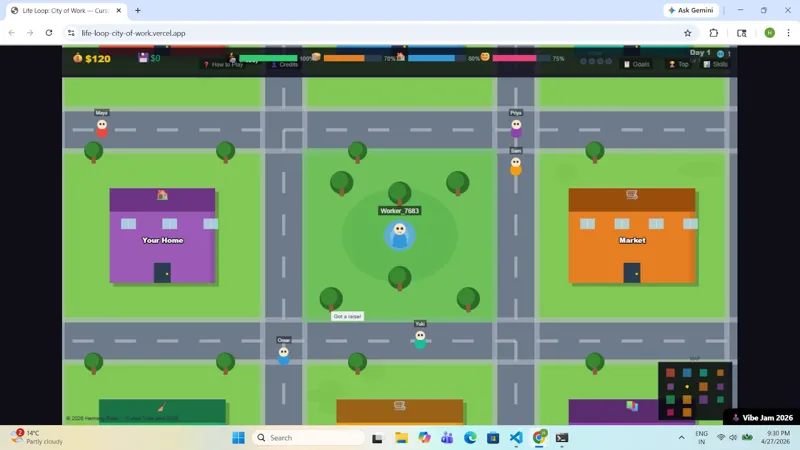Open the Chrome three-dot menu
Viewport: 800px width, 450px height.
point(788,33)
